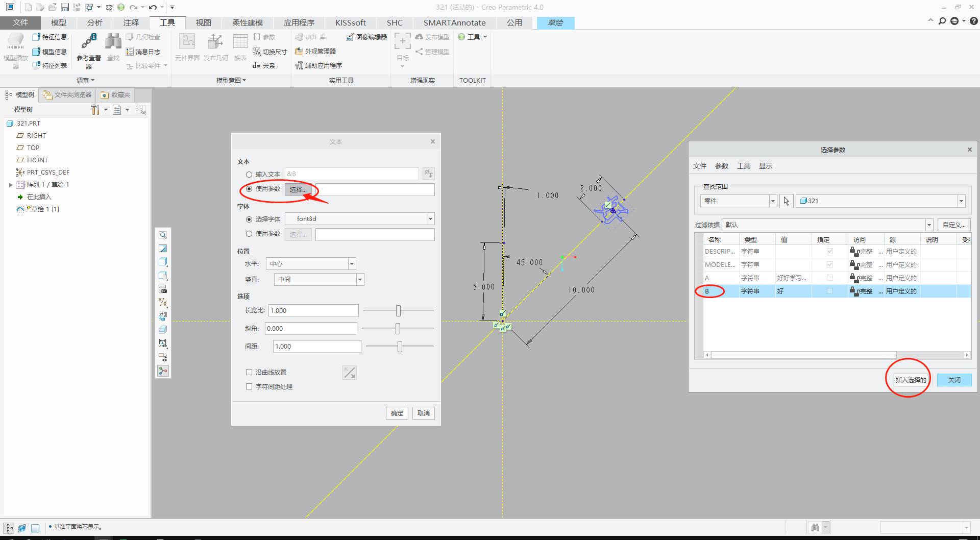980x540 pixels.
Task: Select 使用参数 radio under 字体 section
Action: (x=249, y=234)
